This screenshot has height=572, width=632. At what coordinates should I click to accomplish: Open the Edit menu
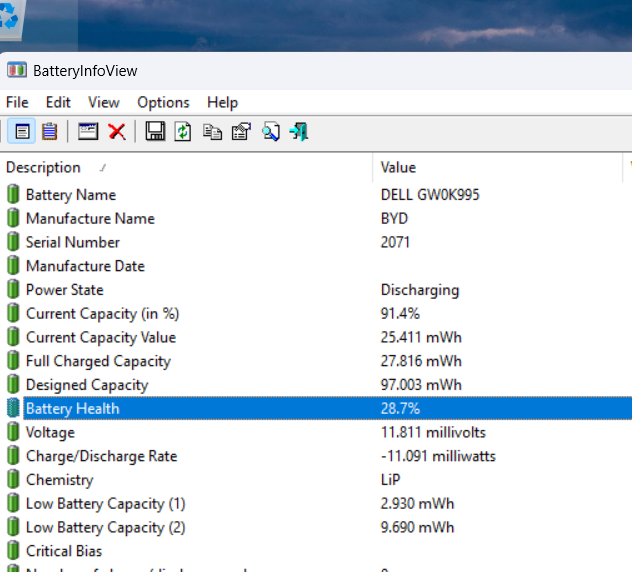[x=58, y=102]
